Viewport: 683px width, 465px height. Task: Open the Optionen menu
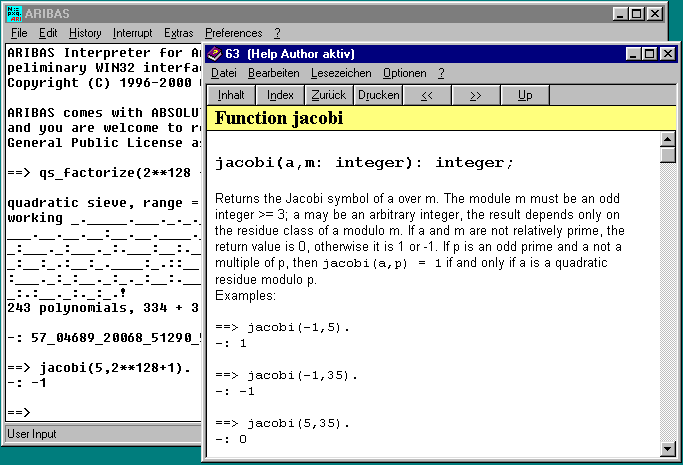404,73
